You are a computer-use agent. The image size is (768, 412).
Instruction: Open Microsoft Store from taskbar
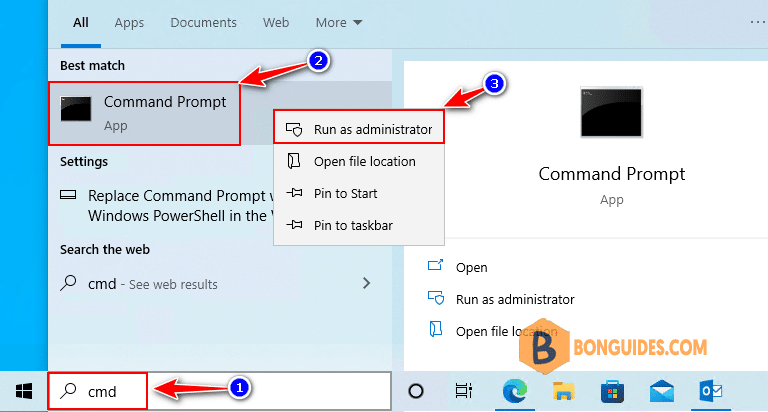[612, 391]
